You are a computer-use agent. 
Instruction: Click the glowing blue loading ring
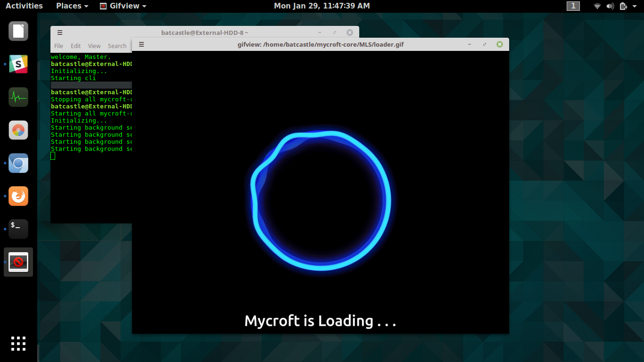[321, 201]
